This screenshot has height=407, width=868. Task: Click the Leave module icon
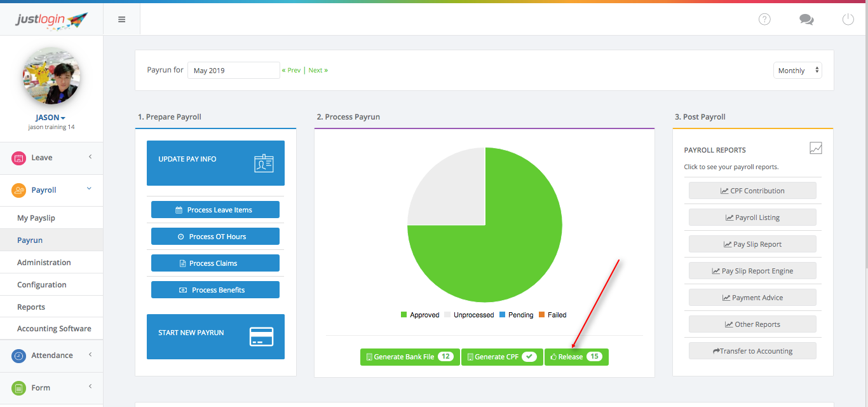point(19,158)
